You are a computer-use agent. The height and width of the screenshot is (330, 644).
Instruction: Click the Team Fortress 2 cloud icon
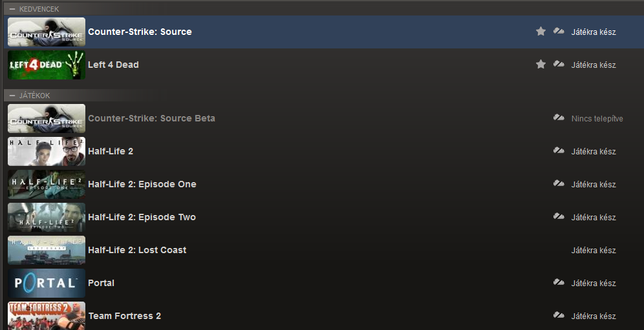click(x=559, y=316)
